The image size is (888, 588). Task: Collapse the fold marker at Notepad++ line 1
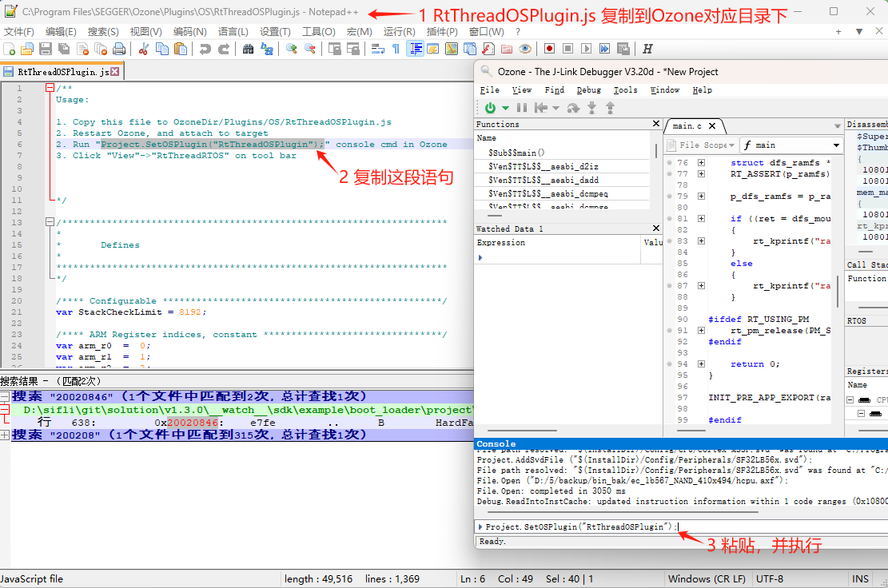pos(50,88)
